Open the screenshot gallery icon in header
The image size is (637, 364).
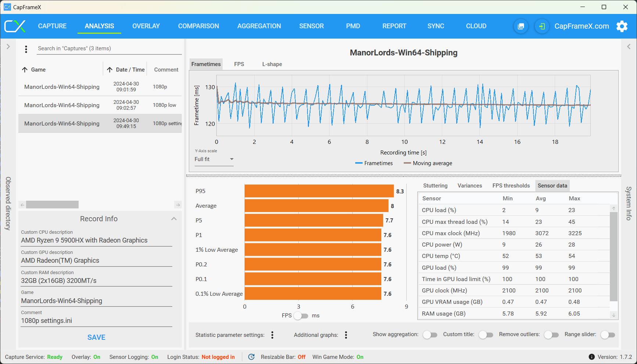(x=521, y=26)
